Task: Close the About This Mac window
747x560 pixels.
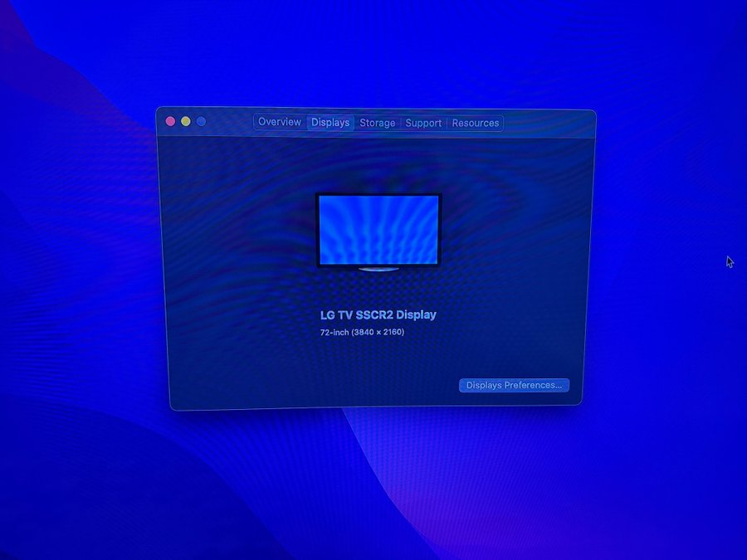Action: [x=171, y=121]
